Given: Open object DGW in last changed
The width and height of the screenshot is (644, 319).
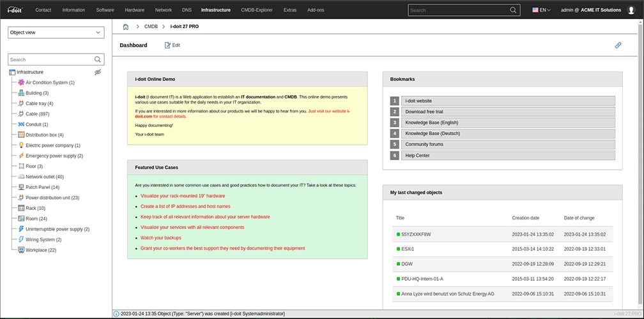Looking at the screenshot, I should pyautogui.click(x=407, y=264).
